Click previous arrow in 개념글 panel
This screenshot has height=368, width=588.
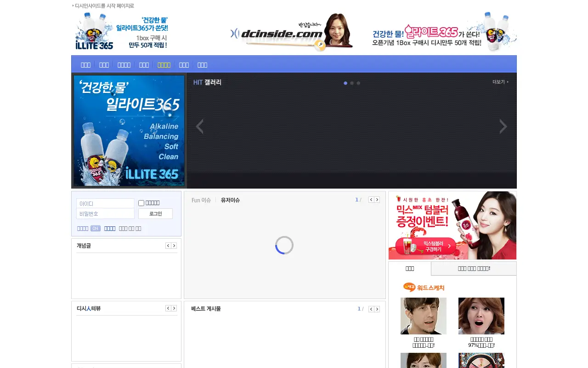tap(168, 246)
